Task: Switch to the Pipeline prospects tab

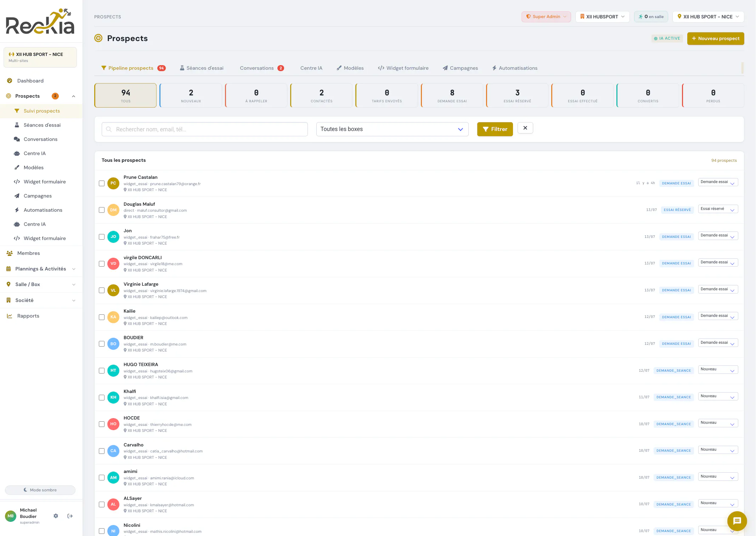Action: 134,68
